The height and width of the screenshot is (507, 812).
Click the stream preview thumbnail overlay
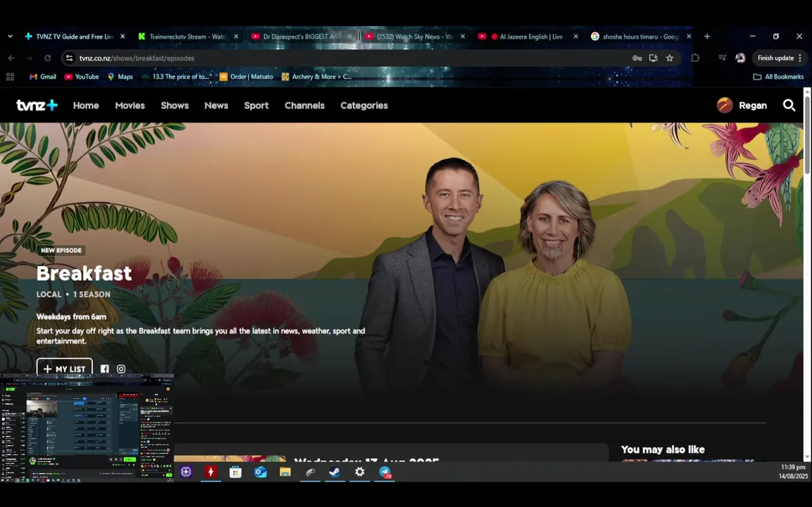(87, 428)
